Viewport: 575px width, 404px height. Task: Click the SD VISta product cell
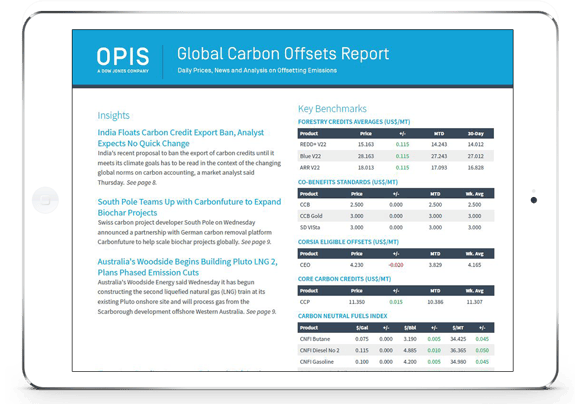(x=310, y=227)
